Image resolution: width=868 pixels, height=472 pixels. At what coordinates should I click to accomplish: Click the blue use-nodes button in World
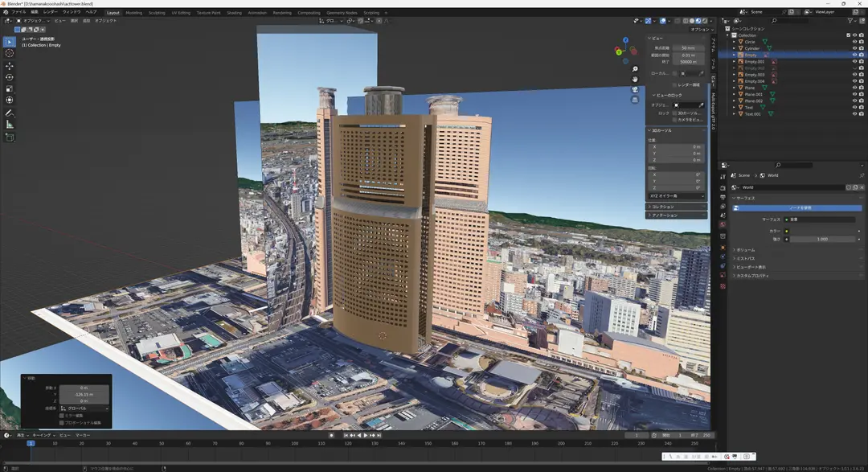pos(797,208)
